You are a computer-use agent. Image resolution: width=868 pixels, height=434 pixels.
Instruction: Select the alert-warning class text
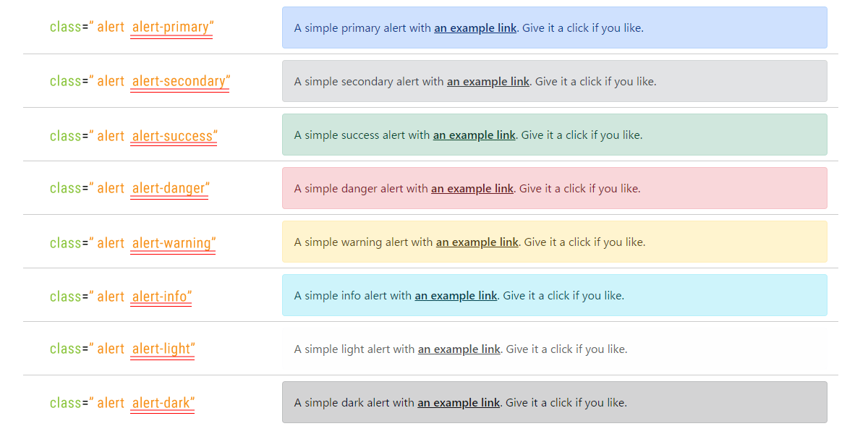[174, 243]
